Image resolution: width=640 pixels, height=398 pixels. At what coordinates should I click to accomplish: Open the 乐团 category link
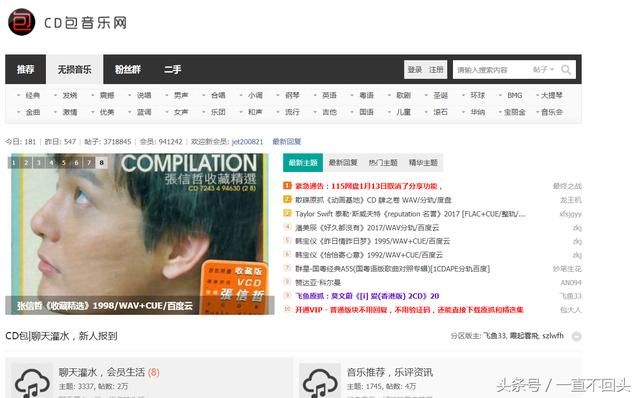pos(218,112)
